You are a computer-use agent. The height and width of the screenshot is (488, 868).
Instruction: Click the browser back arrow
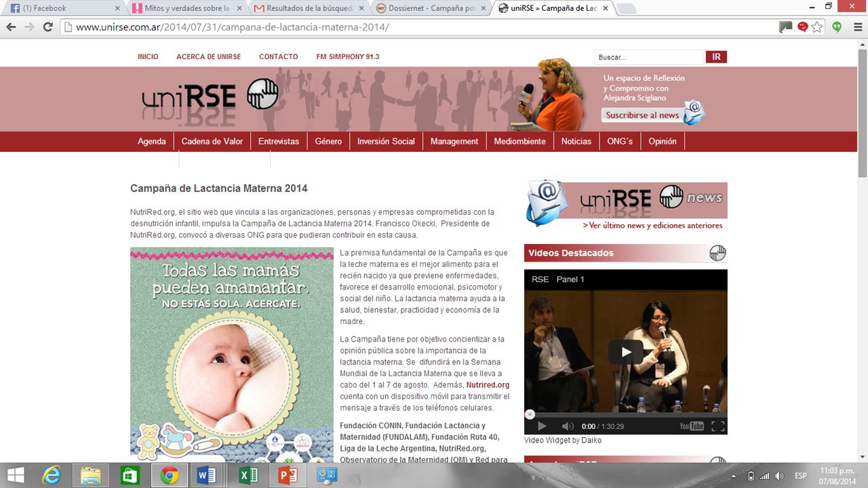pyautogui.click(x=12, y=27)
